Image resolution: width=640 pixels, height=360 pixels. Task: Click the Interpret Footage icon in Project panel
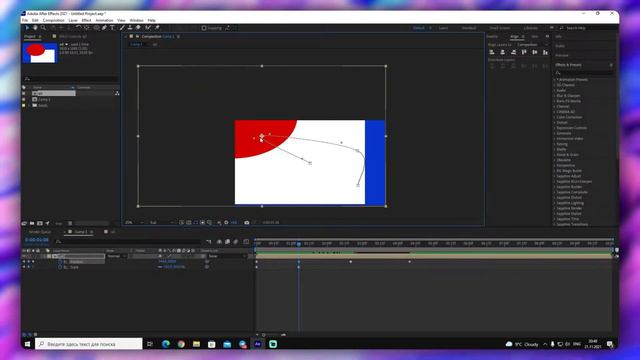tap(24, 223)
